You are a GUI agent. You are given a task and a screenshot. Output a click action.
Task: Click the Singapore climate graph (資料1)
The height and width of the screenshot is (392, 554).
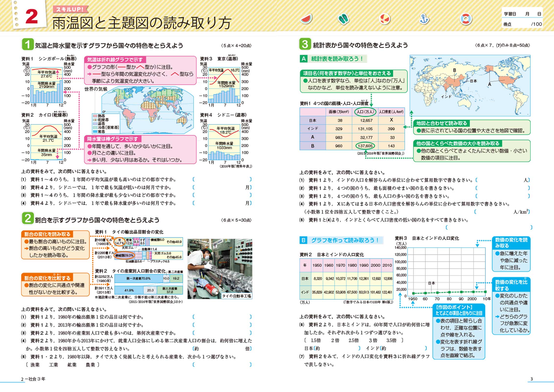47,85
